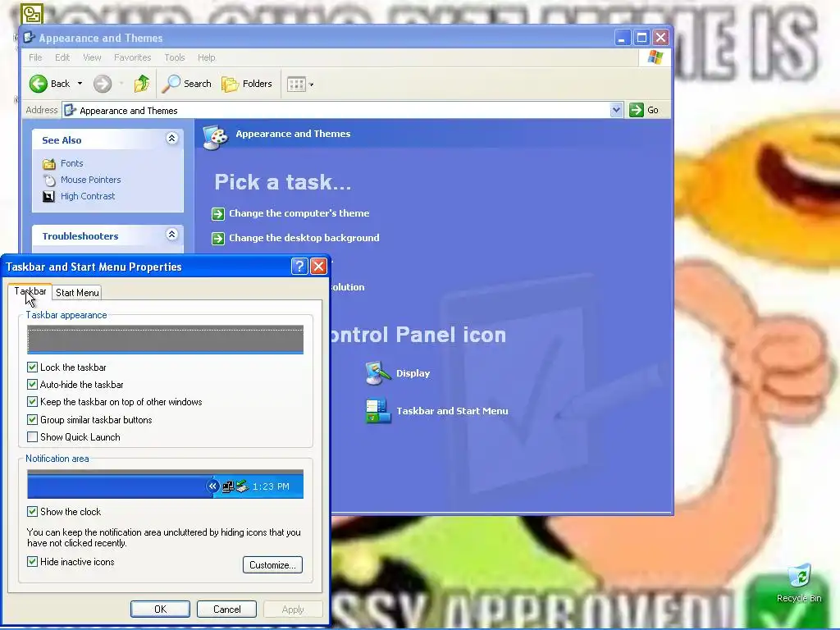Click the Change the computer's theme link
Image resolution: width=840 pixels, height=630 pixels.
coord(299,213)
